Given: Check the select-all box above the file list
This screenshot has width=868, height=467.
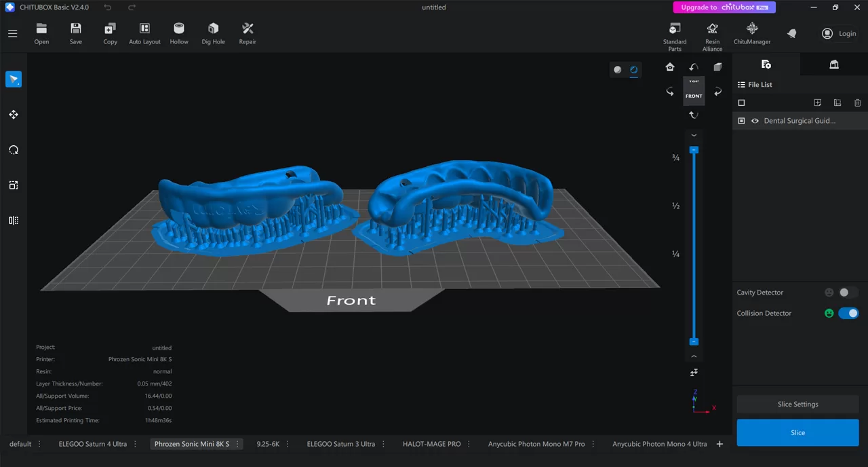Looking at the screenshot, I should (741, 102).
